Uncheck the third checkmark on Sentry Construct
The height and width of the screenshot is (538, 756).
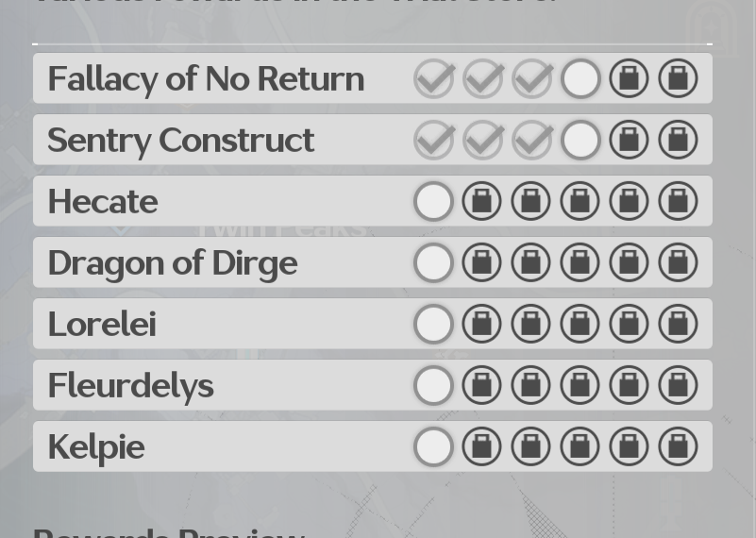pyautogui.click(x=531, y=140)
